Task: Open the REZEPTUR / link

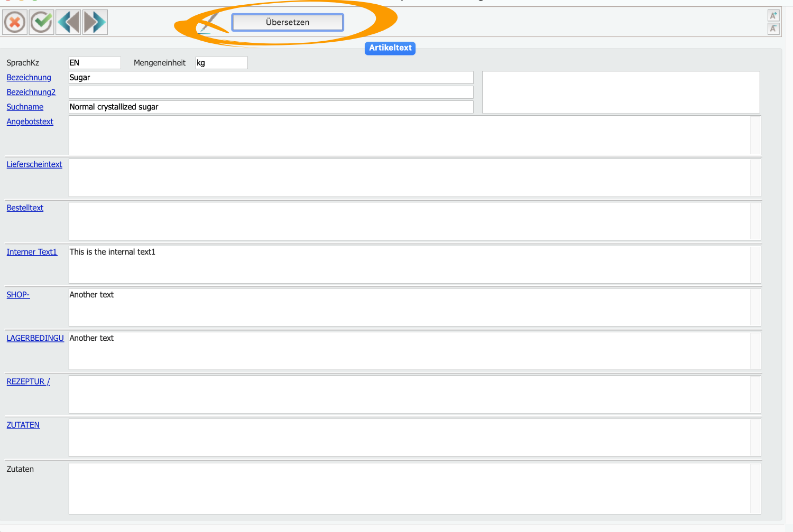Action: tap(28, 381)
